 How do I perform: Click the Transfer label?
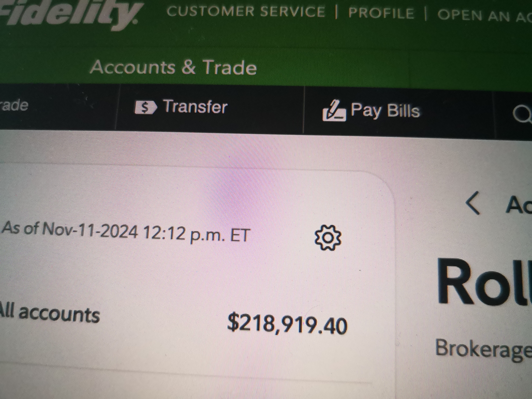195,107
